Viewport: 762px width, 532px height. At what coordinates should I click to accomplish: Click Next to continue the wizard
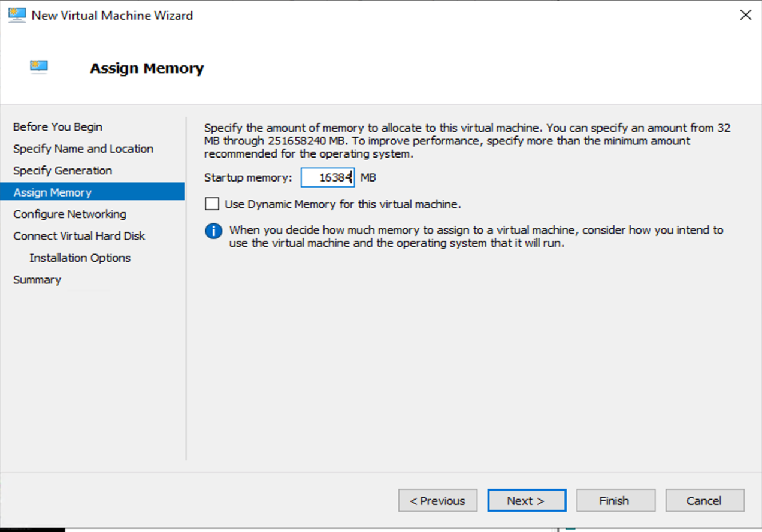(526, 501)
